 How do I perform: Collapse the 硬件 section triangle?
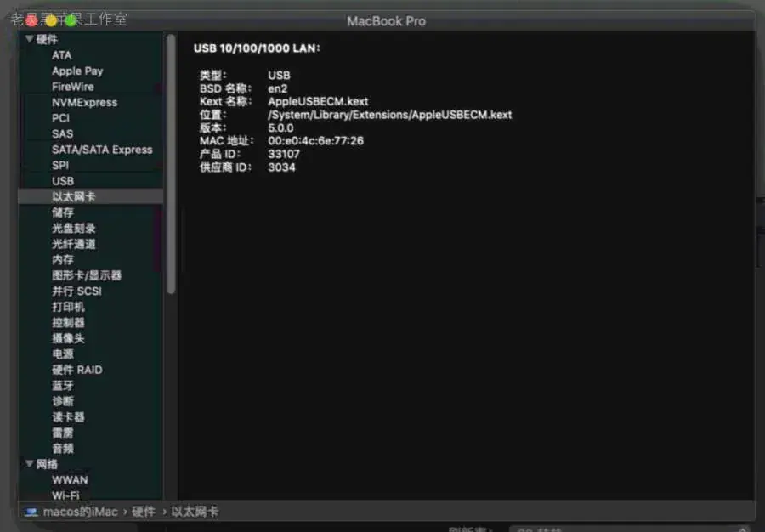point(29,39)
